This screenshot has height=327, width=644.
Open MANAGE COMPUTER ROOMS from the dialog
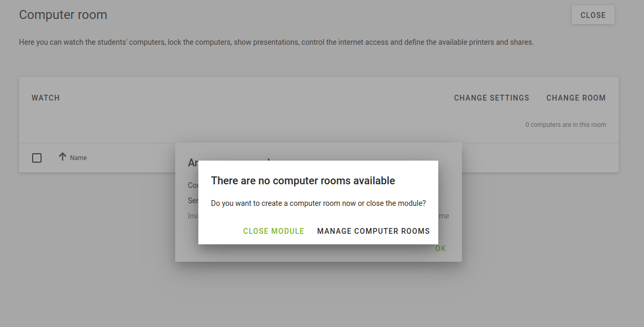pyautogui.click(x=373, y=231)
